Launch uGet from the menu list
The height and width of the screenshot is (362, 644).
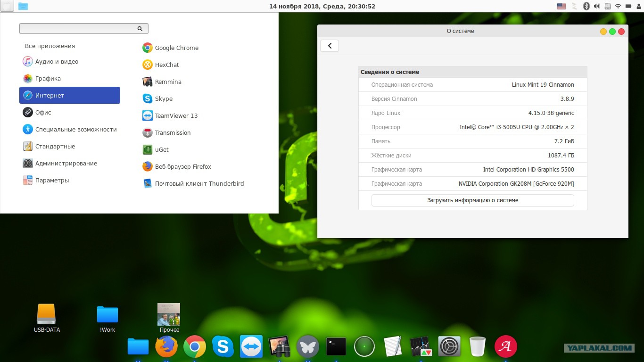pyautogui.click(x=156, y=150)
